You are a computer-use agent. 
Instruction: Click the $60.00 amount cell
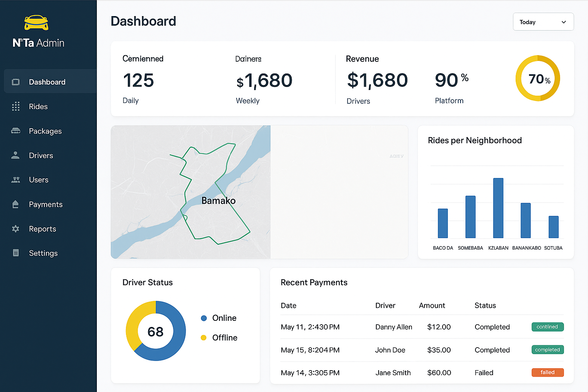[x=439, y=373]
